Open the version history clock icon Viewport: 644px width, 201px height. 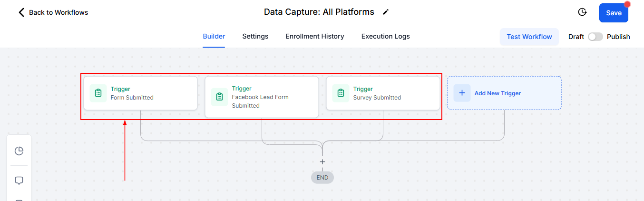click(582, 12)
